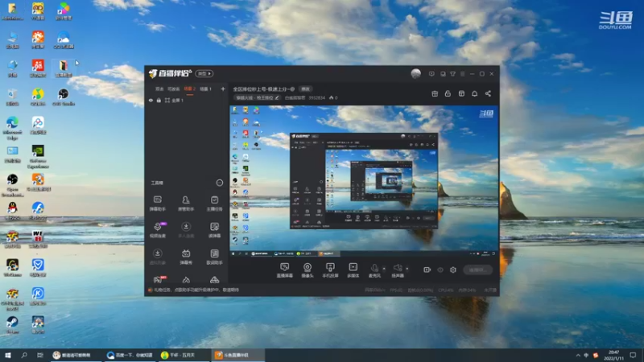Click the share icon above preview

coord(488,93)
